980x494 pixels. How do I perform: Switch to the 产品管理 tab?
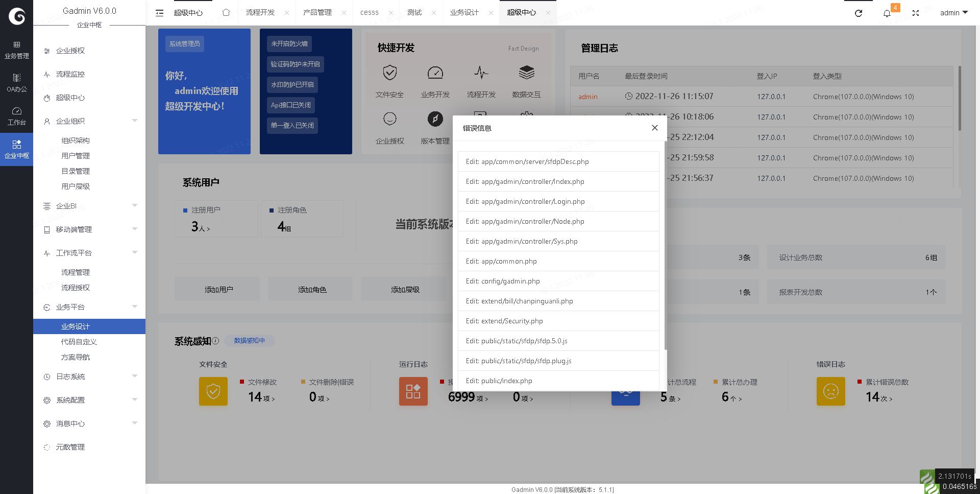click(x=317, y=13)
